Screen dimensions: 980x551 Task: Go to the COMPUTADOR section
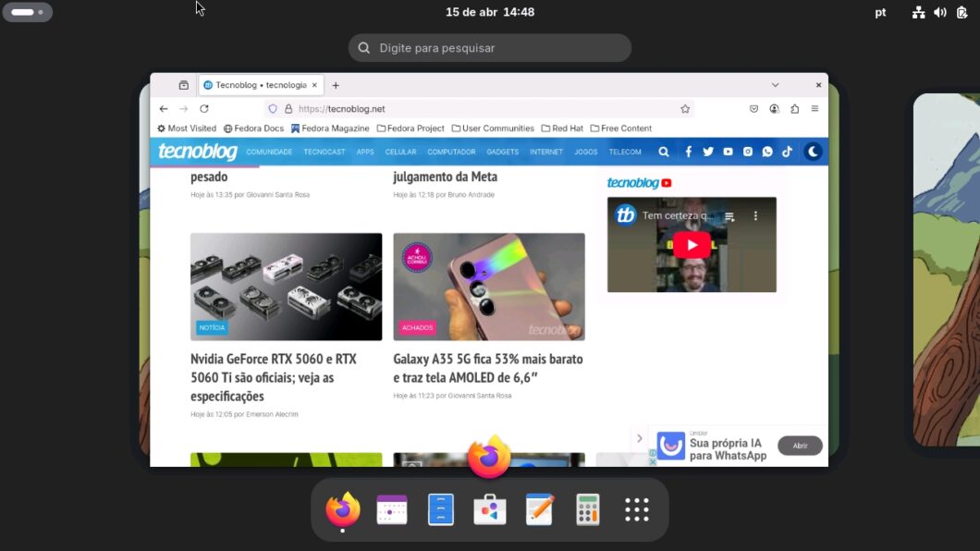pyautogui.click(x=451, y=152)
